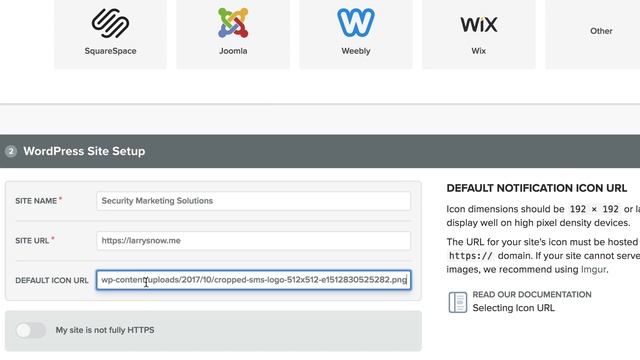The width and height of the screenshot is (640, 360).
Task: Click the 192 × 192 dimension text
Action: click(x=594, y=209)
